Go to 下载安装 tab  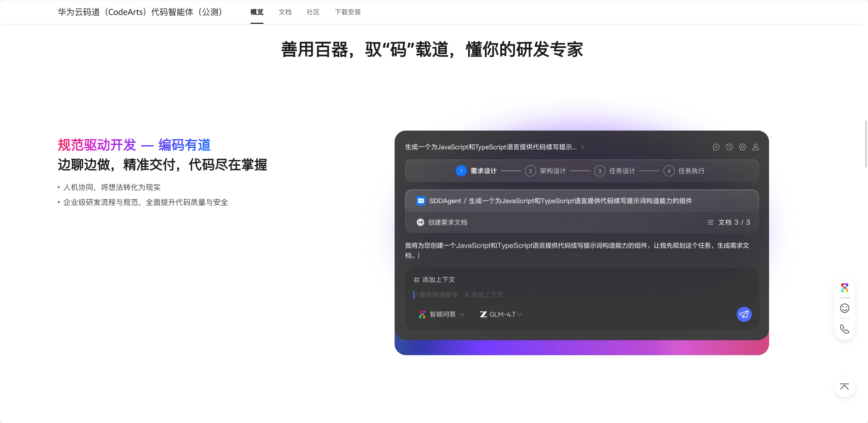pos(348,12)
